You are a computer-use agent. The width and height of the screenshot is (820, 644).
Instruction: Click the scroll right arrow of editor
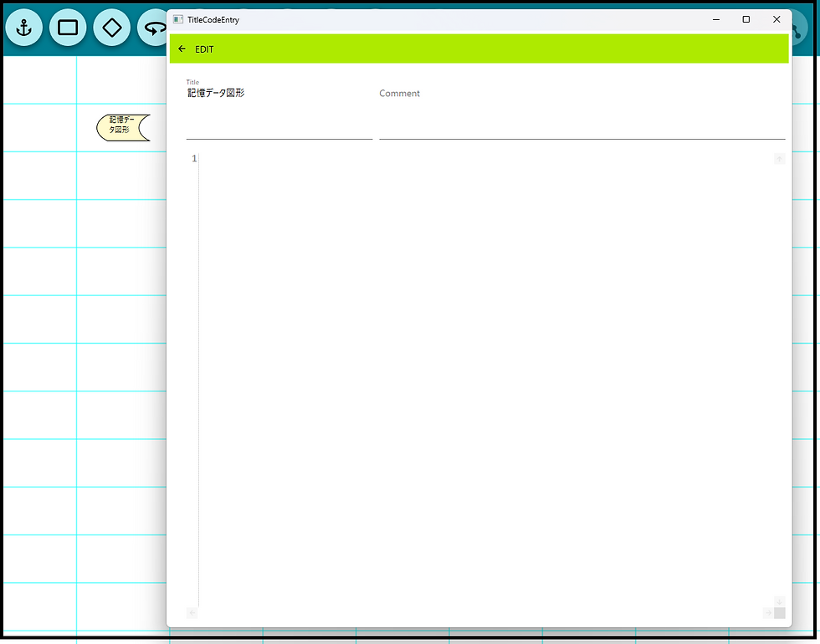pos(768,612)
